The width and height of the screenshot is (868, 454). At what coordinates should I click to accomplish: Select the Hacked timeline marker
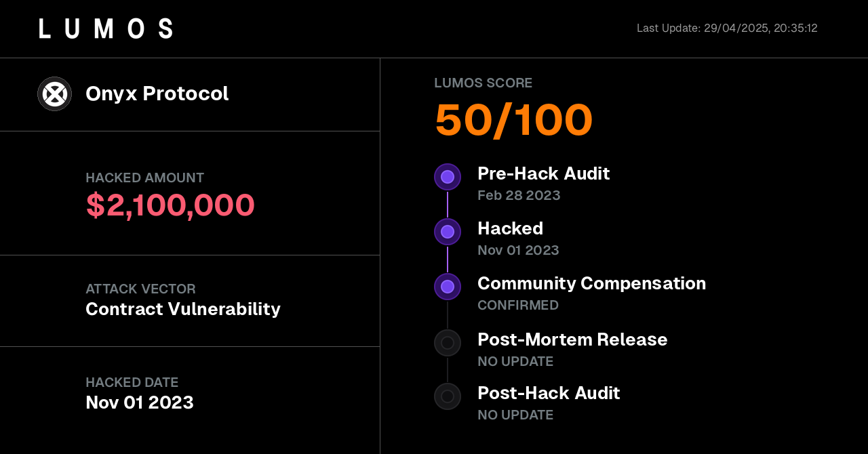pyautogui.click(x=448, y=232)
